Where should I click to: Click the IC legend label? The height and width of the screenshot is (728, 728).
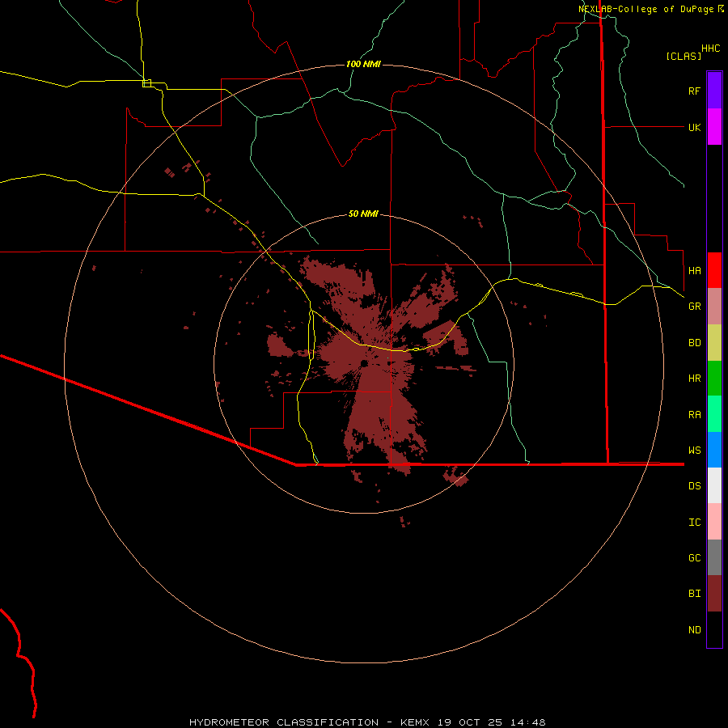click(x=694, y=523)
